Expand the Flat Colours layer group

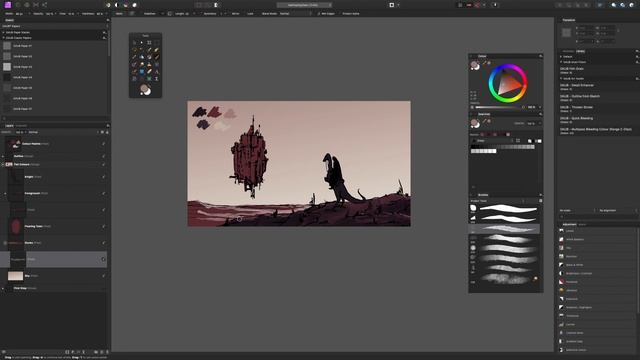point(3,164)
